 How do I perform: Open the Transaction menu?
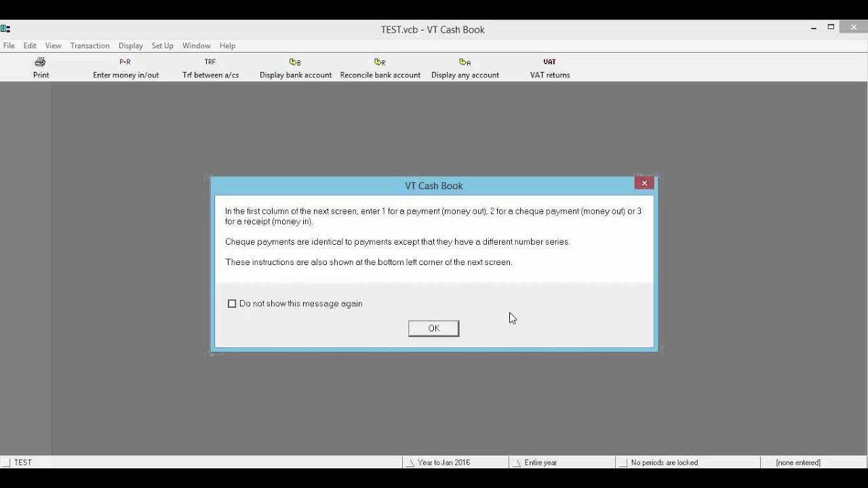click(90, 45)
